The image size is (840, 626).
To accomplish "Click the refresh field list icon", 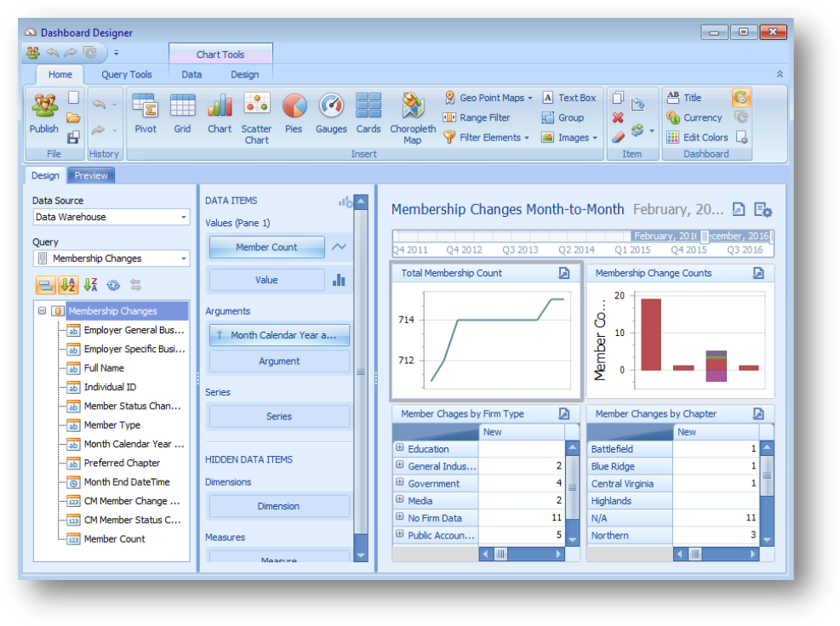I will [x=113, y=285].
